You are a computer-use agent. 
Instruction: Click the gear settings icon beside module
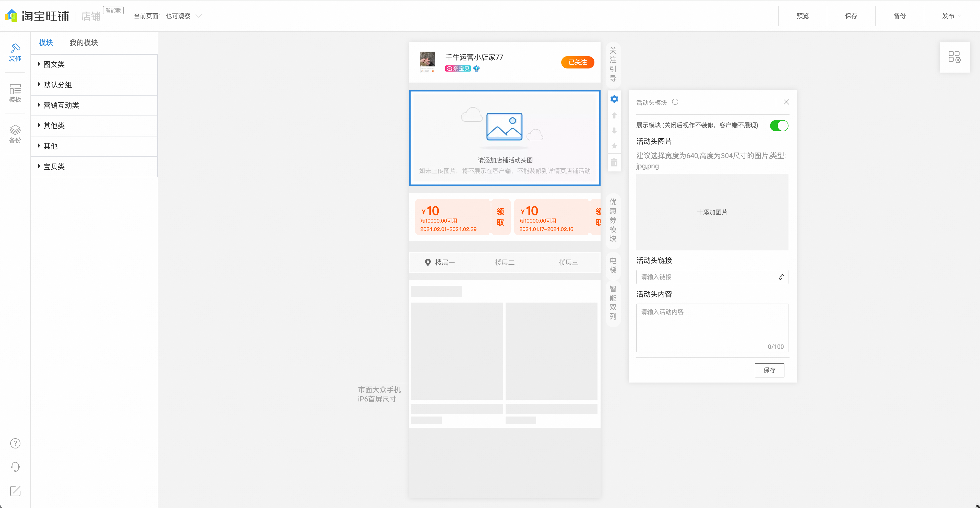click(614, 99)
